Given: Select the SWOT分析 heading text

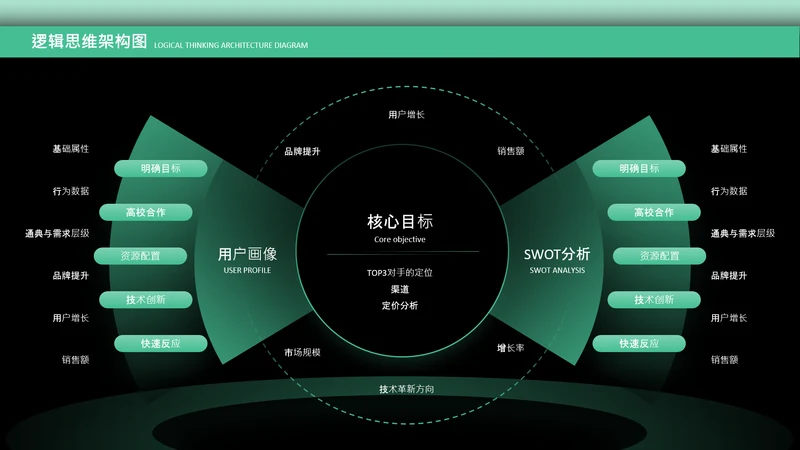Looking at the screenshot, I should coord(557,254).
